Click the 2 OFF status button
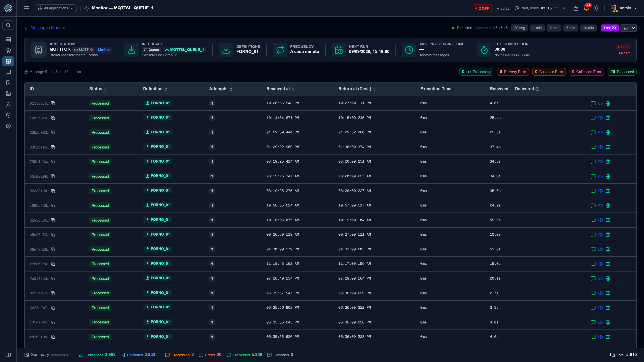 482,8
